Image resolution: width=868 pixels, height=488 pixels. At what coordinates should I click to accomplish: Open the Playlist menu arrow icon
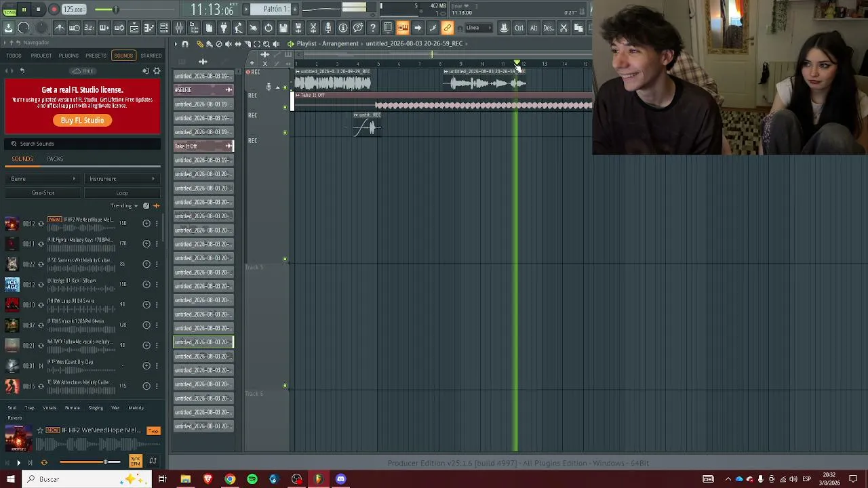[x=176, y=44]
